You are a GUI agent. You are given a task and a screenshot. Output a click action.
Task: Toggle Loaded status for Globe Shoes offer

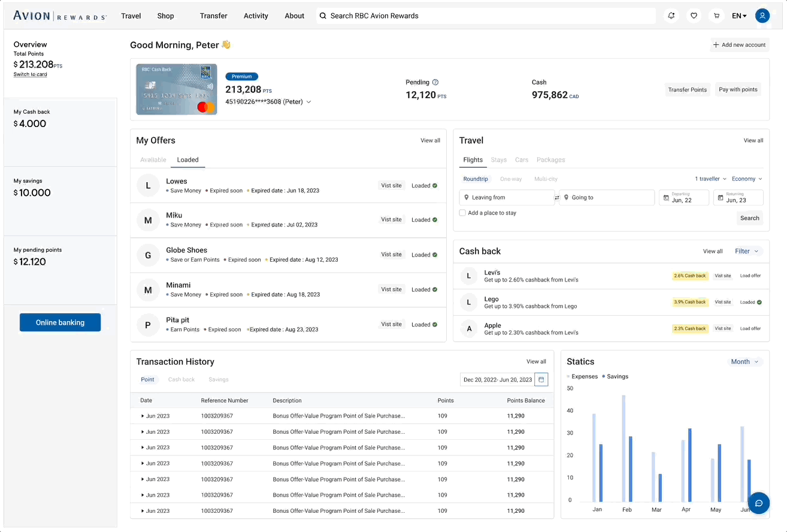click(424, 255)
